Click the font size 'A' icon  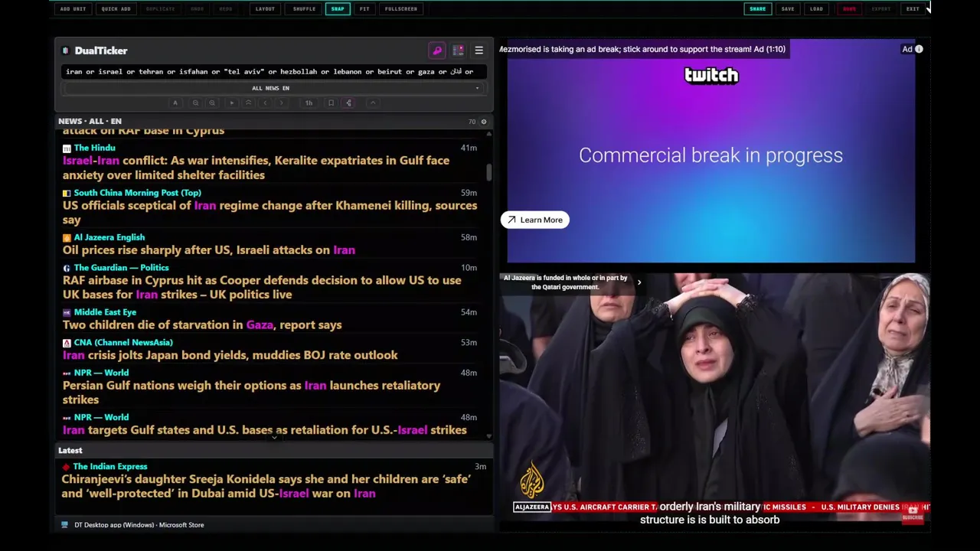(x=175, y=103)
